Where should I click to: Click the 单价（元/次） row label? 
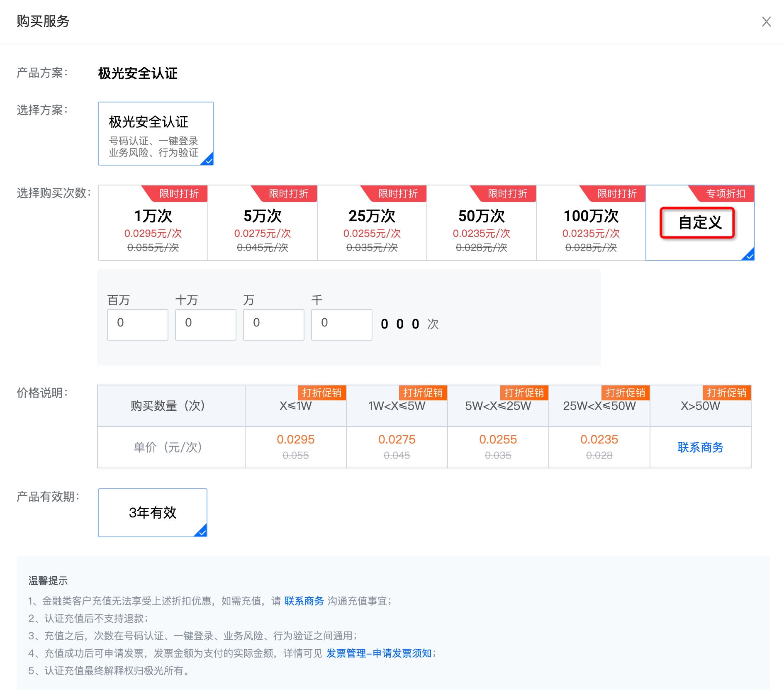tap(171, 447)
